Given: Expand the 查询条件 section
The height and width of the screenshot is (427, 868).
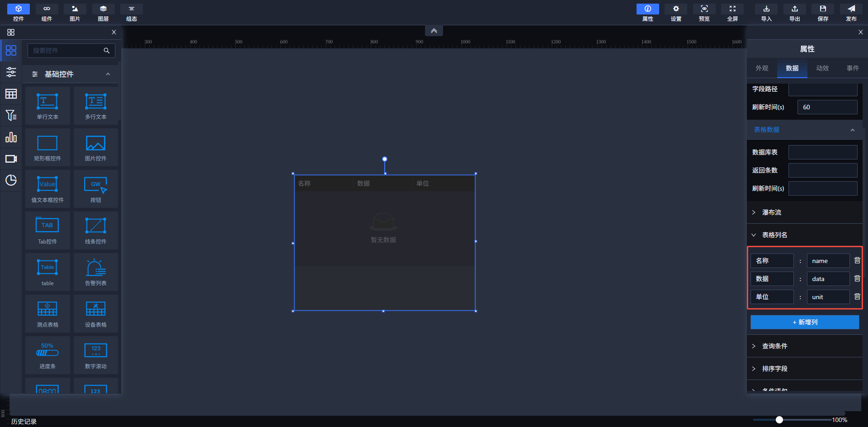Looking at the screenshot, I should [x=774, y=346].
